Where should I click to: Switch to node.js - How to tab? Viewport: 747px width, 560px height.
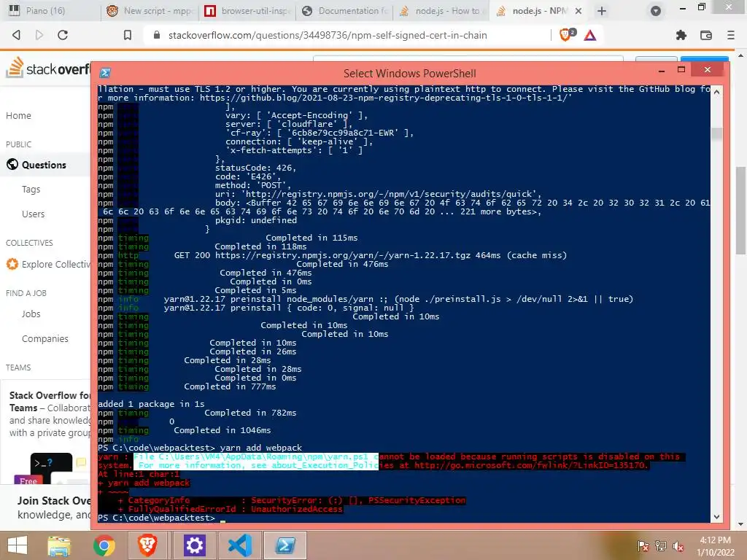click(441, 10)
